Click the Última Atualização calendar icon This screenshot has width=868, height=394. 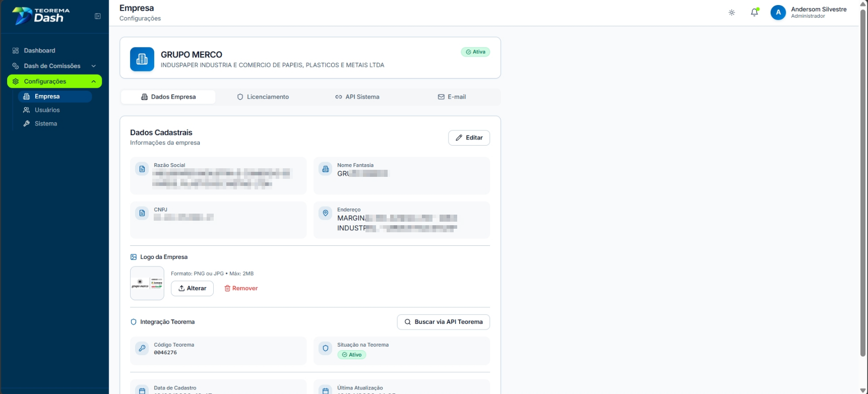pos(326,390)
